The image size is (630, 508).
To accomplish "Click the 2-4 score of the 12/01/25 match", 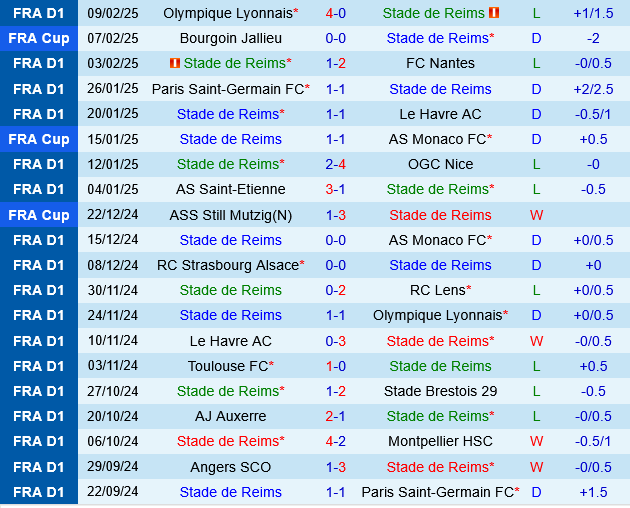I will (x=336, y=164).
